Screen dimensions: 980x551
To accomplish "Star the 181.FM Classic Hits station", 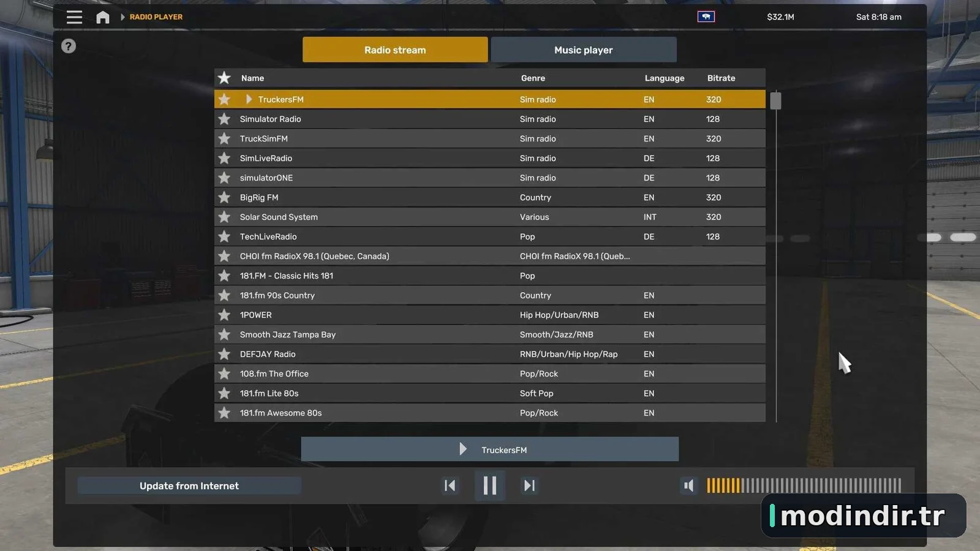I will [224, 275].
